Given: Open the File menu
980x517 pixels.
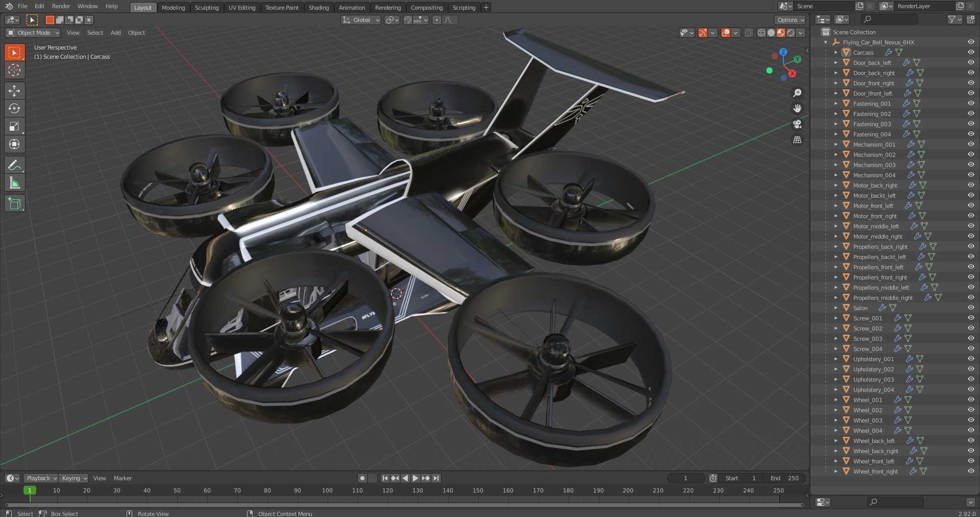Looking at the screenshot, I should coord(22,6).
